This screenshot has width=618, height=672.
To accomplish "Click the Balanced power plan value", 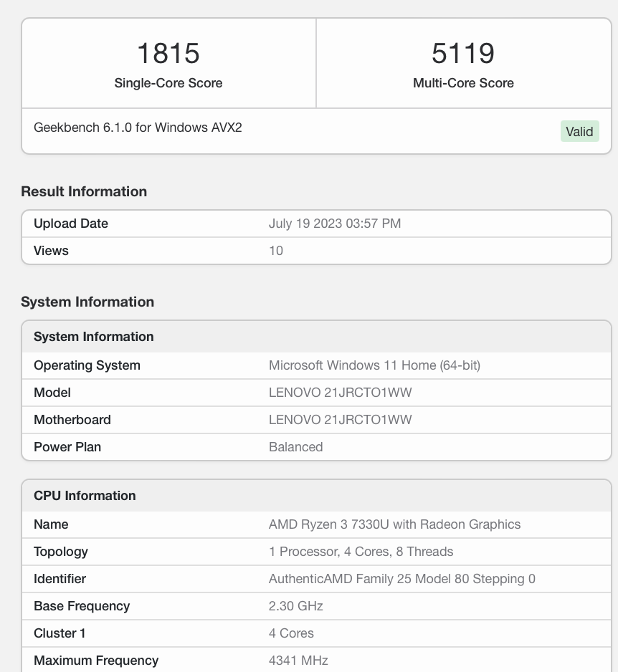I will (x=296, y=447).
